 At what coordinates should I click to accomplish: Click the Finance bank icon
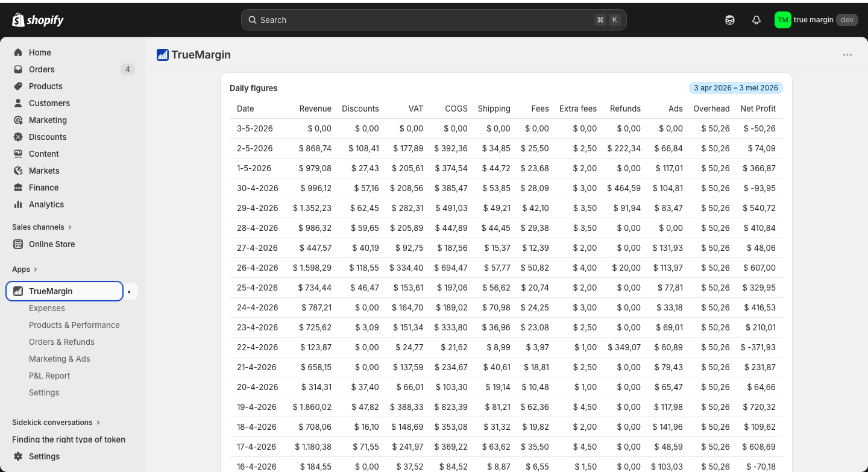tap(18, 187)
